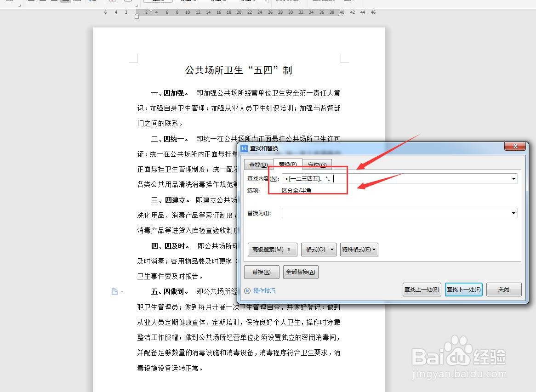
Task: Open the 替换为 history dropdown arrow
Action: pos(513,213)
